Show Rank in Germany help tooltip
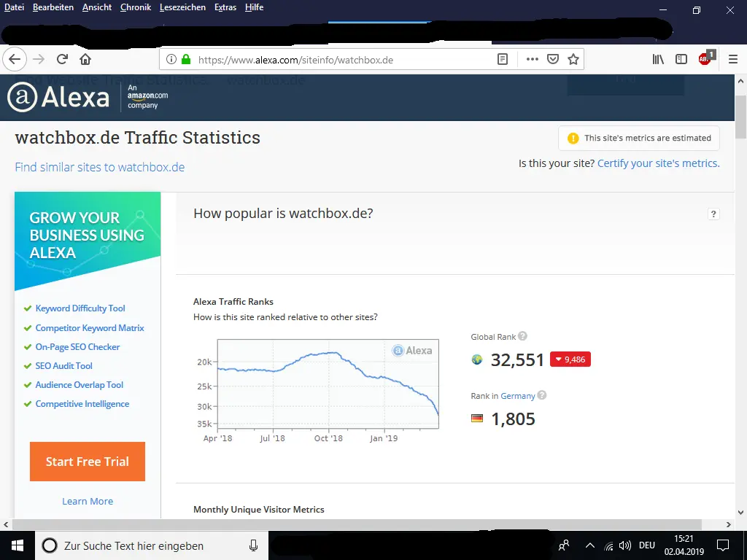Image resolution: width=747 pixels, height=560 pixels. click(542, 395)
